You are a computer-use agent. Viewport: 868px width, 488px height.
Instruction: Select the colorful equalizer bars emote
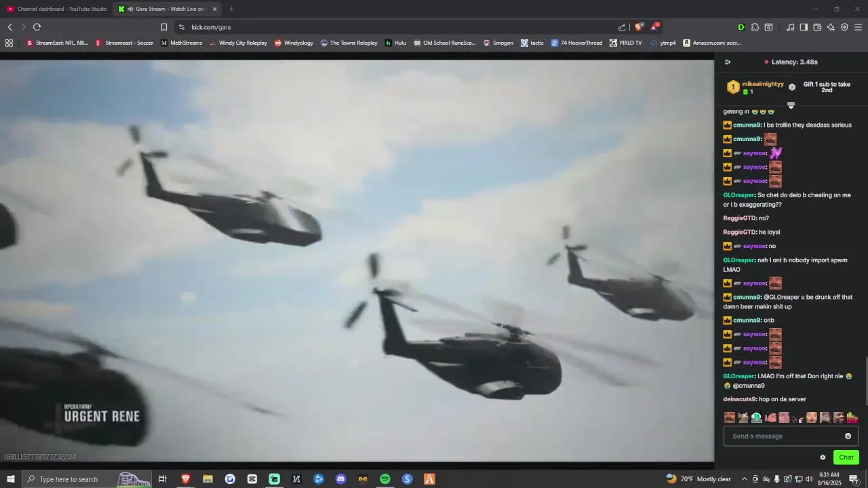(x=852, y=418)
